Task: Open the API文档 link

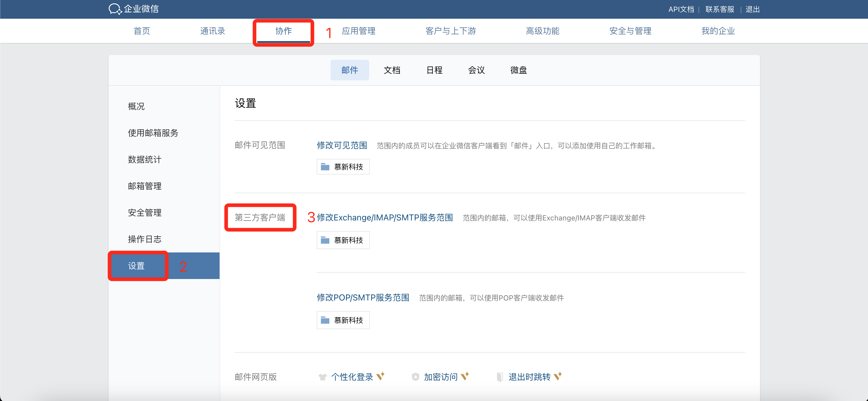Action: (681, 9)
